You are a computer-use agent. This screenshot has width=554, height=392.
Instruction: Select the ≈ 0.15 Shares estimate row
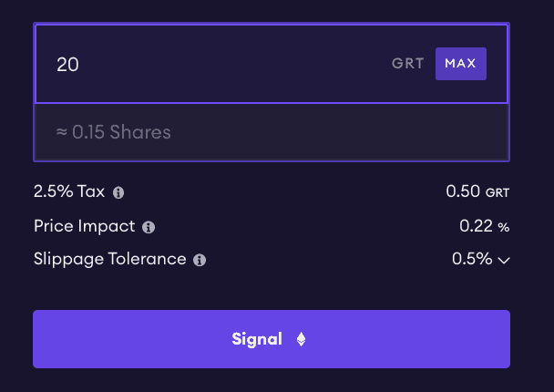click(272, 132)
